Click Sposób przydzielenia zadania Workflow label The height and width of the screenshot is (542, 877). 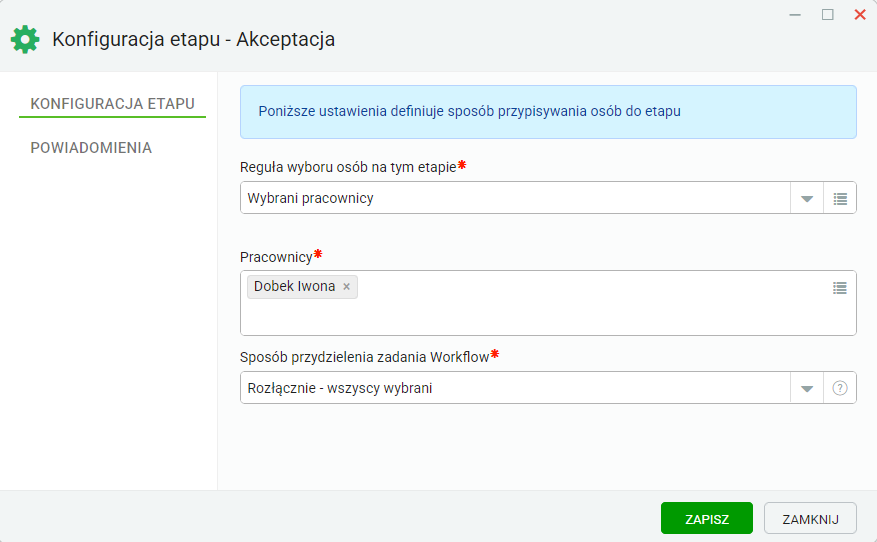point(365,357)
